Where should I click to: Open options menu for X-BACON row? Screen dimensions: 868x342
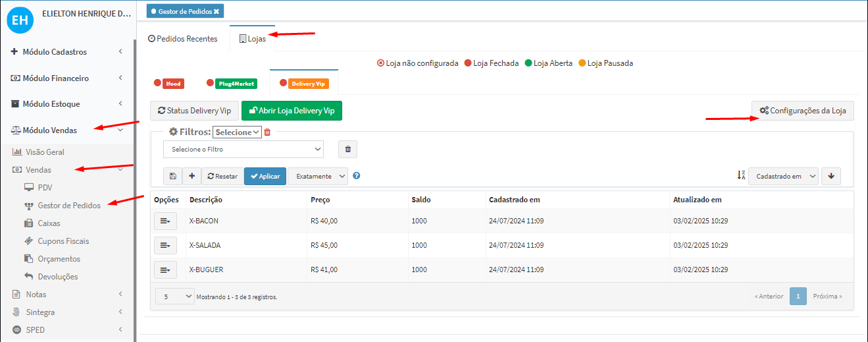coord(165,221)
